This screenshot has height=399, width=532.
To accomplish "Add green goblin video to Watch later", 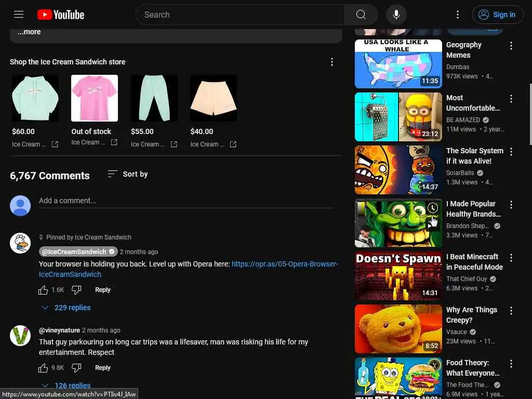I will point(432,208).
